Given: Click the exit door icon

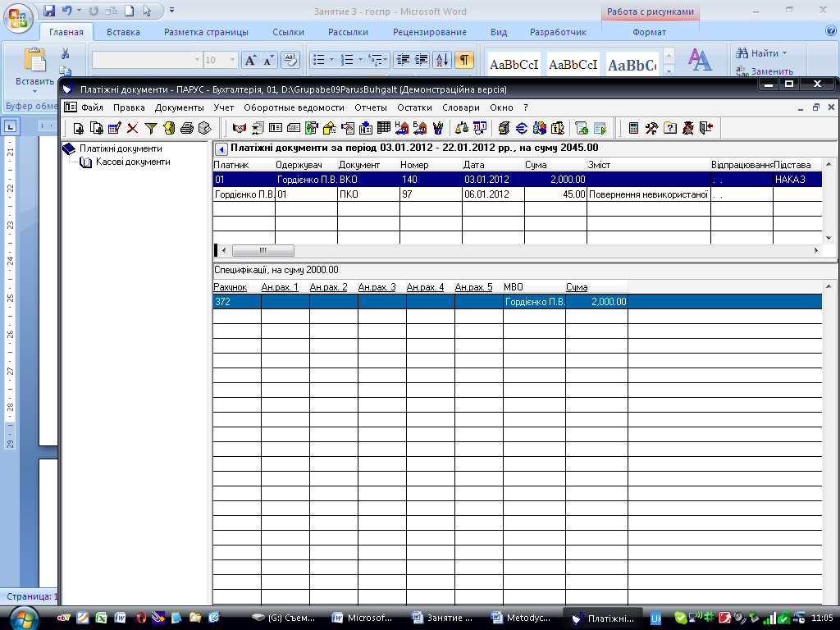Looking at the screenshot, I should [706, 129].
